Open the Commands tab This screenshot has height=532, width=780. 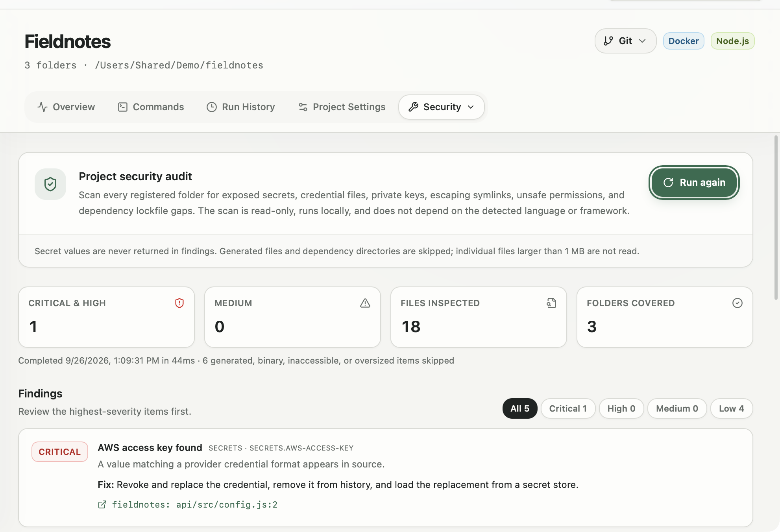click(x=151, y=107)
